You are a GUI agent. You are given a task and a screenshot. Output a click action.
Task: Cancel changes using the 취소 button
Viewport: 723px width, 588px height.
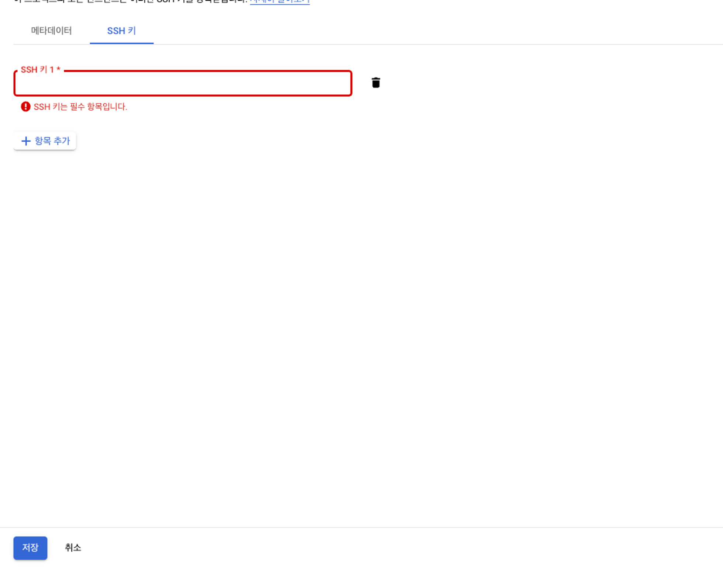tap(73, 548)
